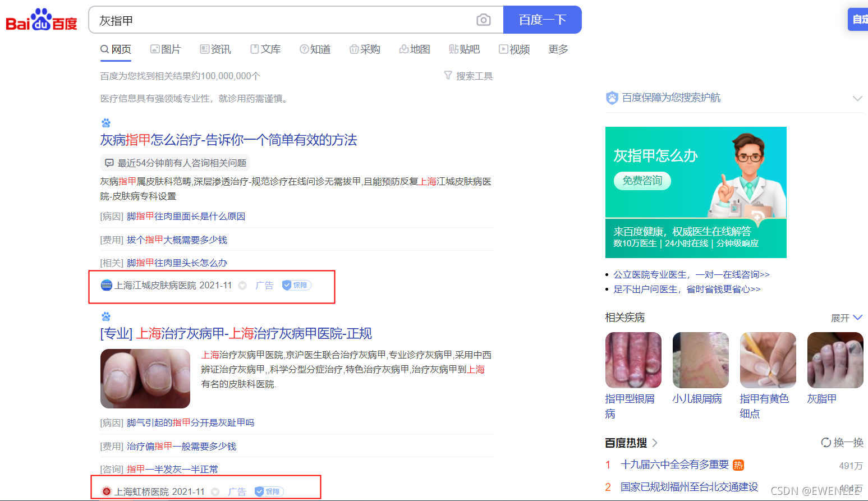Switch to the 贴吧 tab
868x501 pixels.
click(465, 49)
